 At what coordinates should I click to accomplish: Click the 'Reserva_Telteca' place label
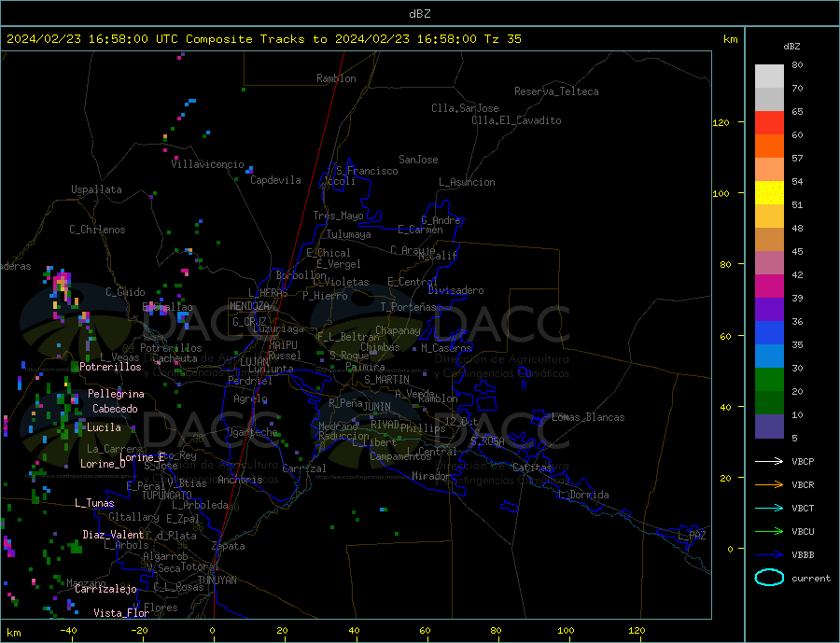point(556,91)
